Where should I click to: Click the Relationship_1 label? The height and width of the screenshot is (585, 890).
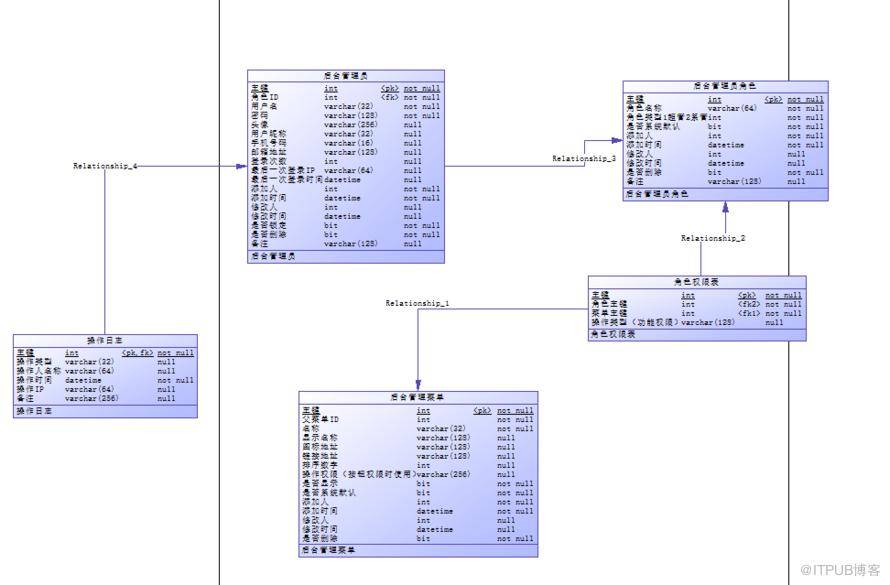coord(417,304)
